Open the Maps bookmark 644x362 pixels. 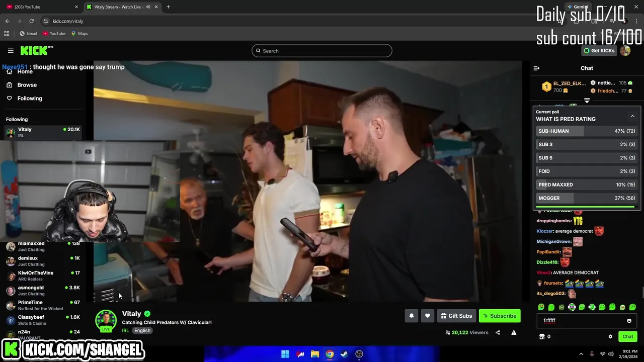pyautogui.click(x=79, y=34)
